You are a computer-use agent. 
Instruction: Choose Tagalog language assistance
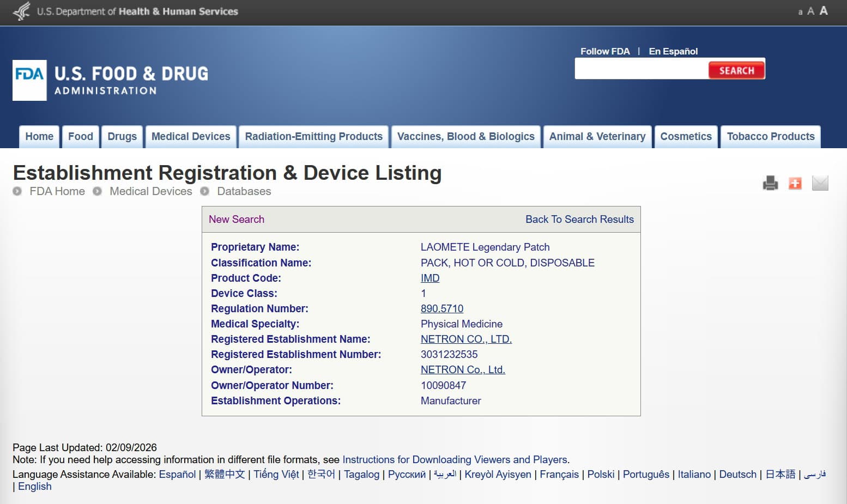pyautogui.click(x=361, y=474)
